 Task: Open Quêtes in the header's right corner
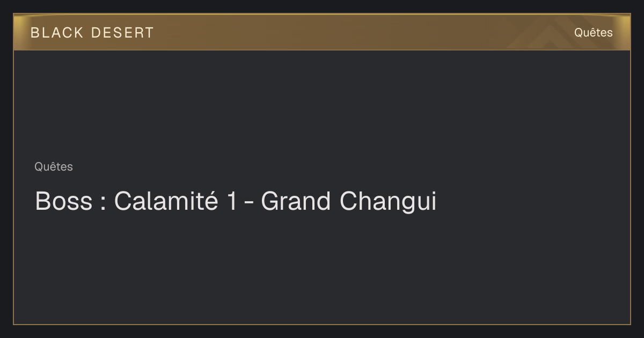(593, 32)
